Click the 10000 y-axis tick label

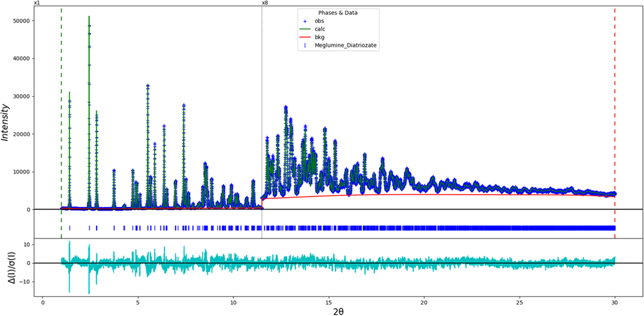pyautogui.click(x=21, y=172)
